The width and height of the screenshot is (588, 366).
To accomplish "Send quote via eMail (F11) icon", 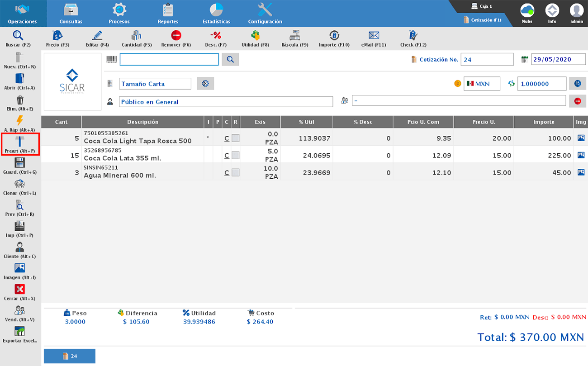I will (x=373, y=36).
